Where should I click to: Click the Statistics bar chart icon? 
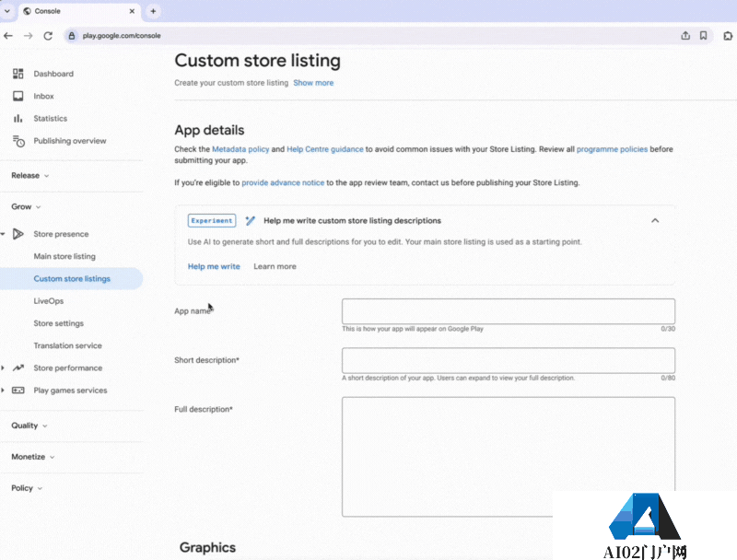click(18, 119)
